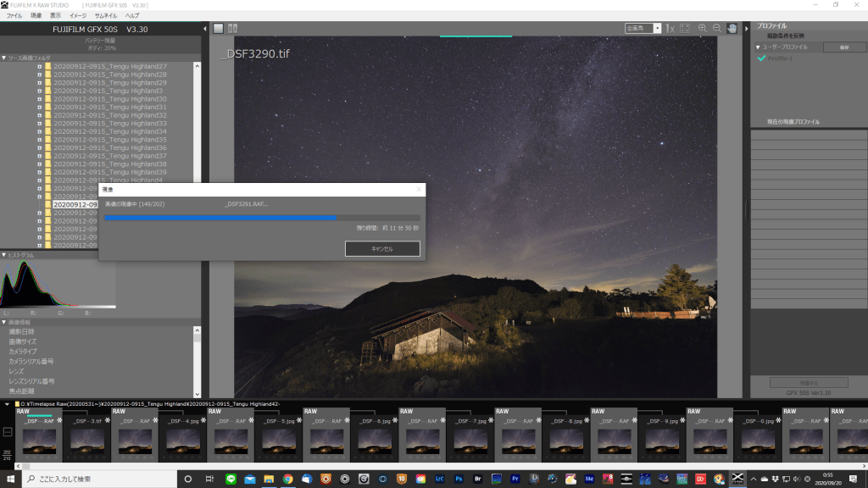
Task: Collapse the right profile panel arrow
Action: [x=747, y=28]
